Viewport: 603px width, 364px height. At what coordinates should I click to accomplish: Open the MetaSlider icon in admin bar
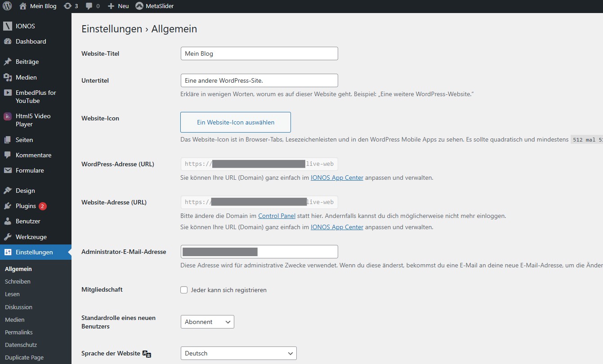pos(139,6)
